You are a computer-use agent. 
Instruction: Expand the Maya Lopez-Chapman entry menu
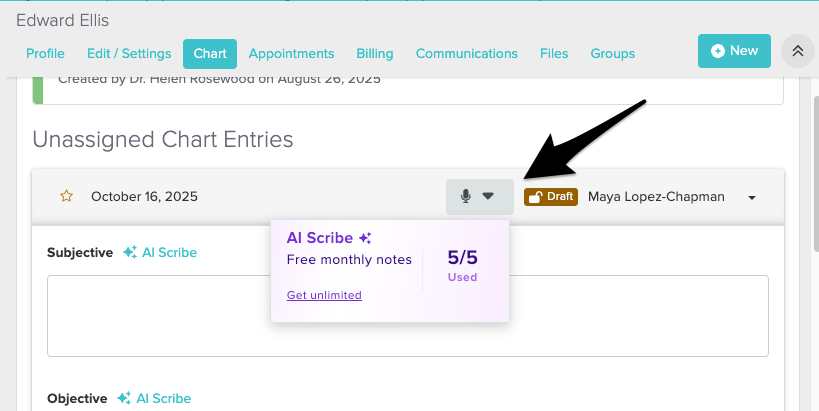[x=751, y=197]
